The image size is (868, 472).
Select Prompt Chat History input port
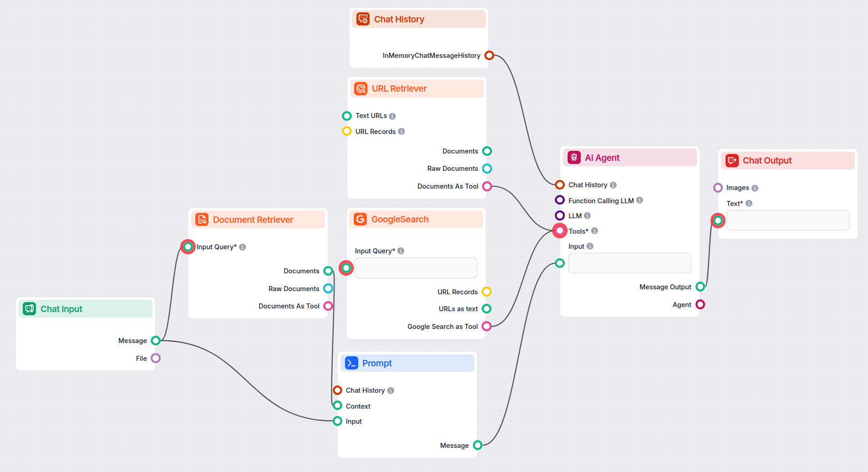pyautogui.click(x=337, y=390)
